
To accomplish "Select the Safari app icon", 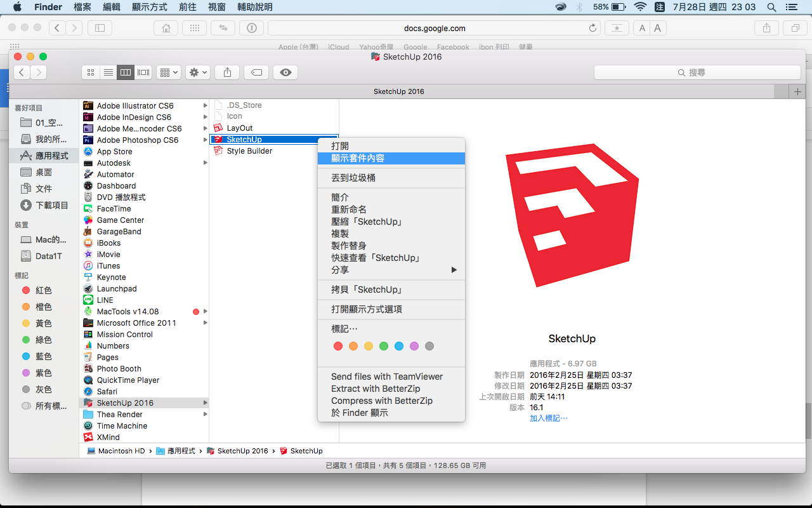I will click(88, 392).
